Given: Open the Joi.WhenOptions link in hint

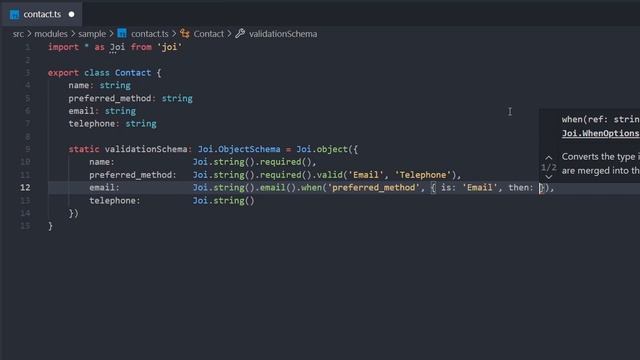Looking at the screenshot, I should tap(600, 133).
